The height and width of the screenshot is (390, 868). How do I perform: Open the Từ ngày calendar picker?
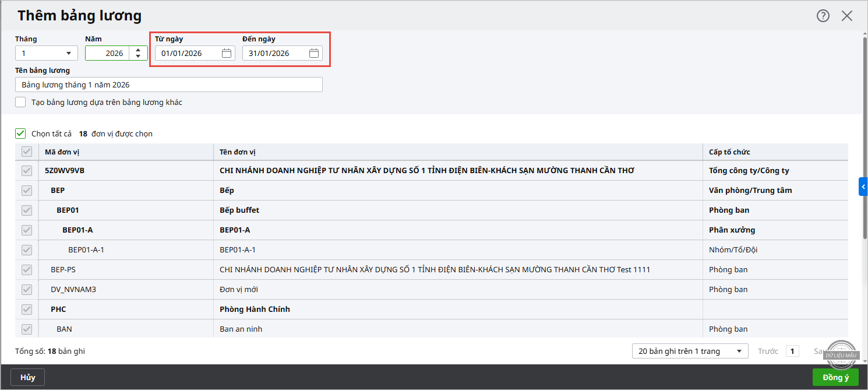tap(227, 54)
